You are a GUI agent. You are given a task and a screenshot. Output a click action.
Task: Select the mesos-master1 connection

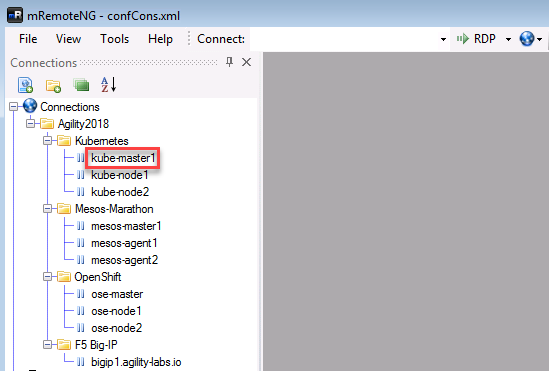(126, 226)
